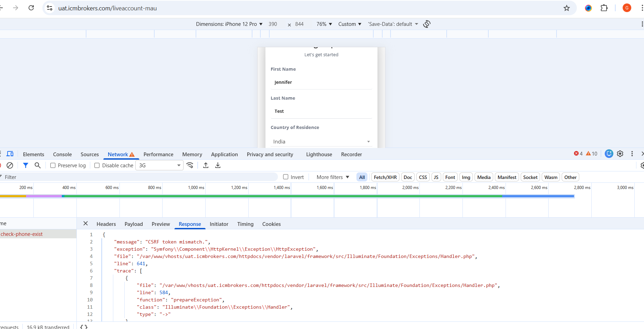Select the check-phone-exist request

22,234
